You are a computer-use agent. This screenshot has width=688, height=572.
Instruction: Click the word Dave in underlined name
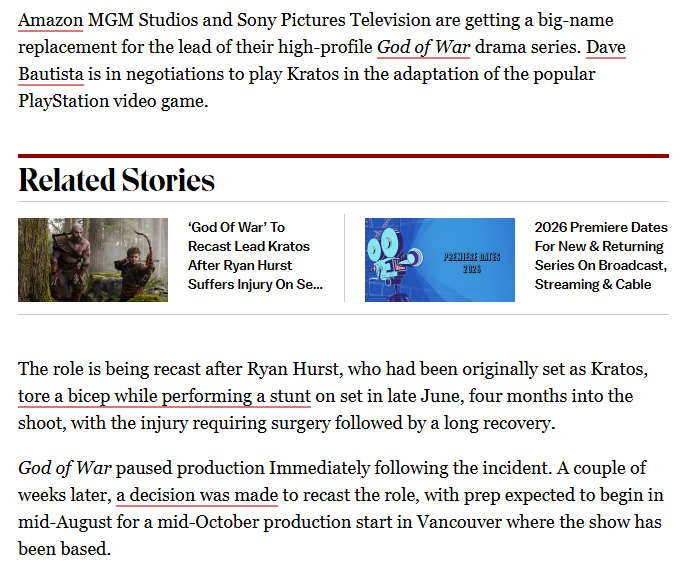(606, 47)
